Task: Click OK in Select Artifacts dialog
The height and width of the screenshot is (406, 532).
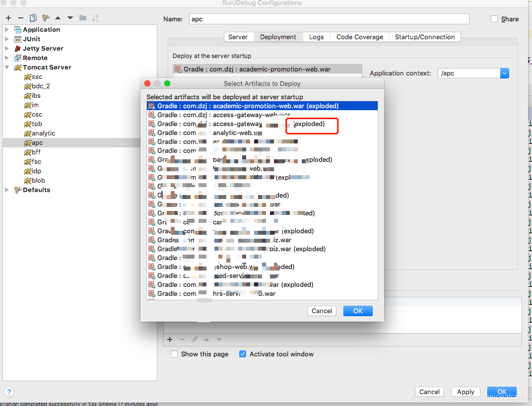Action: coord(358,311)
